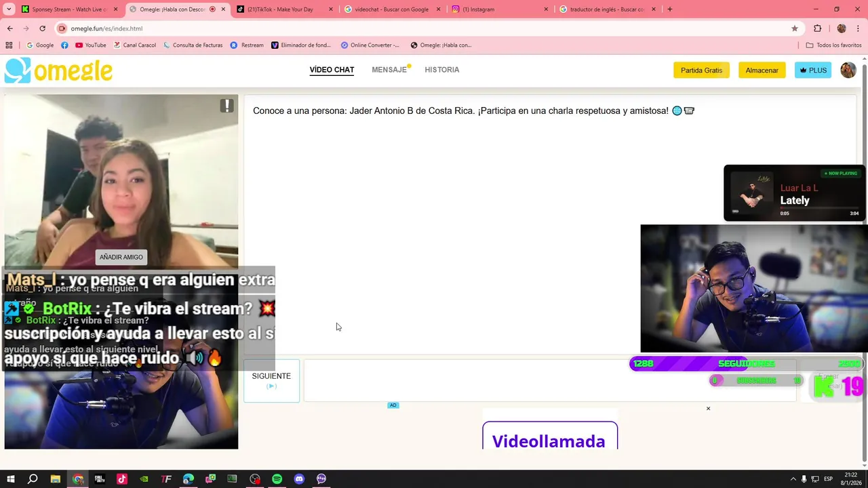Click the address bar URL
The image size is (868, 488).
(106, 28)
